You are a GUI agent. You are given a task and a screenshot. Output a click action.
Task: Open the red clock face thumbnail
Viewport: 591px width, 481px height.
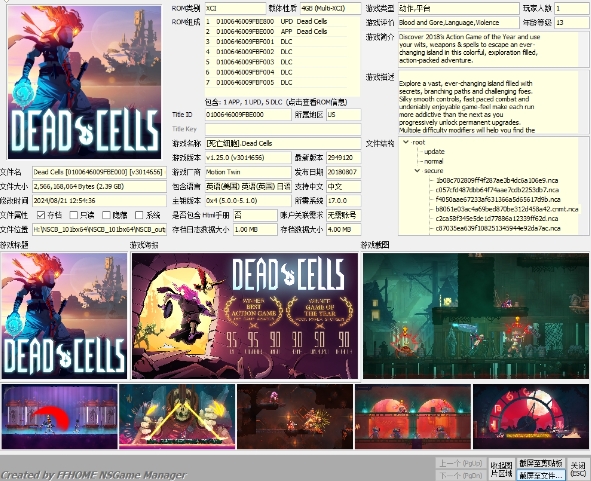click(x=531, y=417)
